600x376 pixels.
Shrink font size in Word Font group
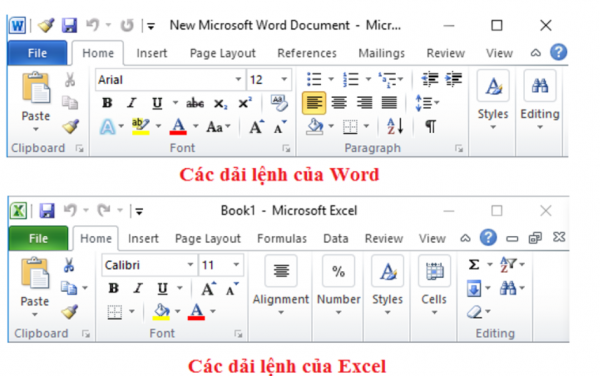point(280,127)
